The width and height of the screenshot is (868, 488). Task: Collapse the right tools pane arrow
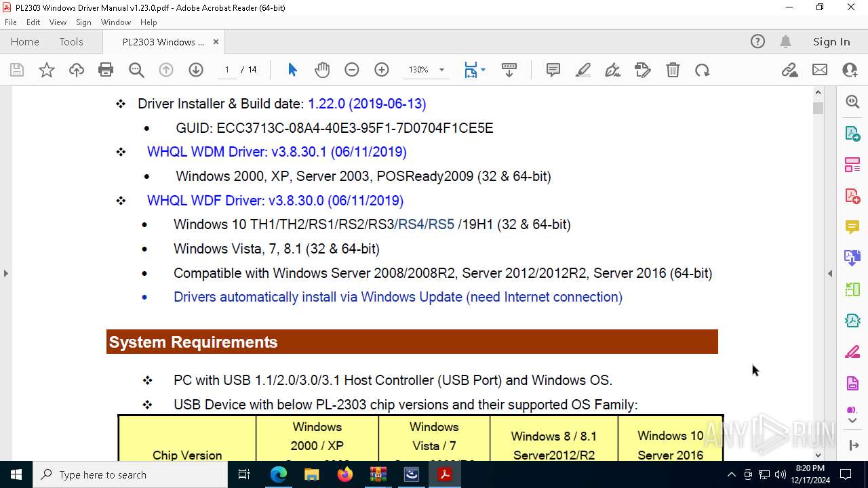830,273
